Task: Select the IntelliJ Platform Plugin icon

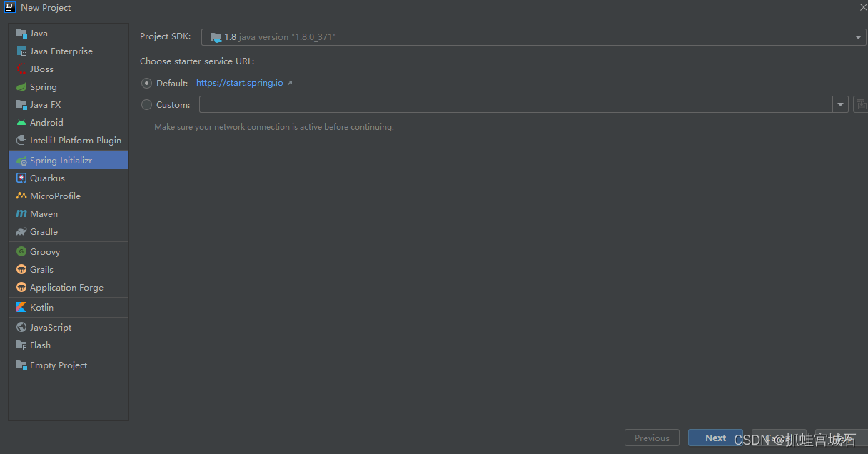Action: [x=22, y=140]
